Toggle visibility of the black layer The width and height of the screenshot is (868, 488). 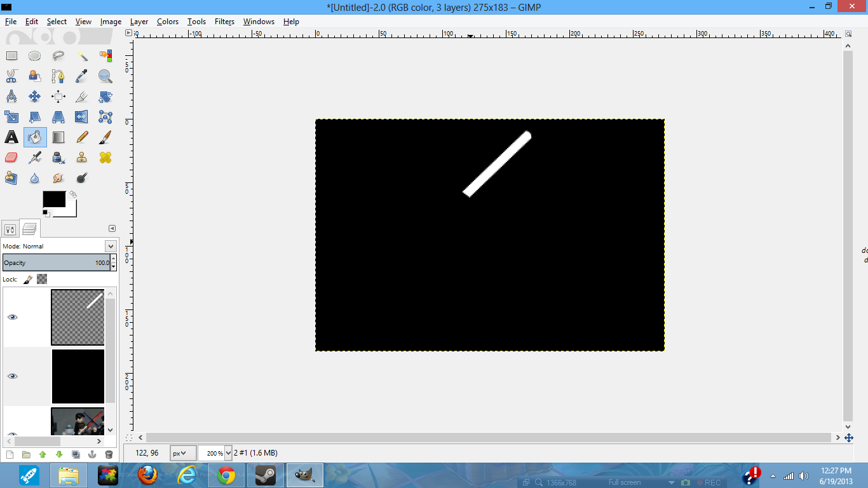pos(12,376)
